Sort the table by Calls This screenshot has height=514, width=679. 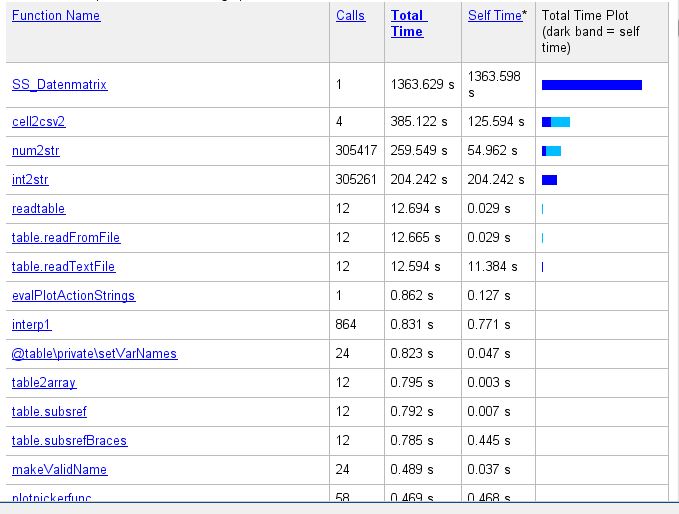coord(350,16)
